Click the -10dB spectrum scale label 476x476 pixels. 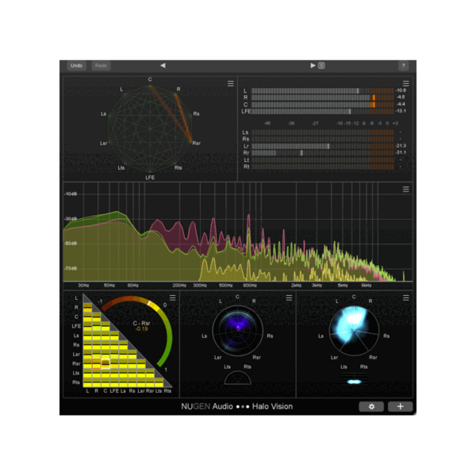coord(71,194)
